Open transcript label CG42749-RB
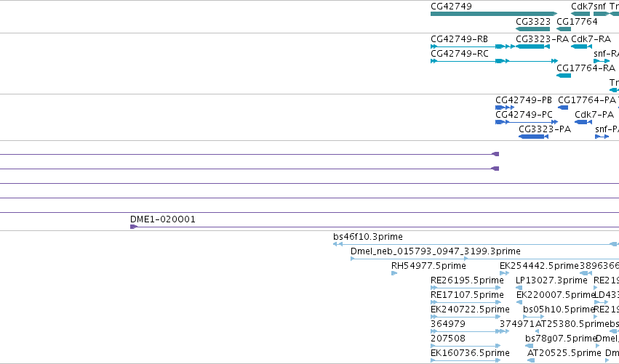This screenshot has height=364, width=619. point(459,39)
